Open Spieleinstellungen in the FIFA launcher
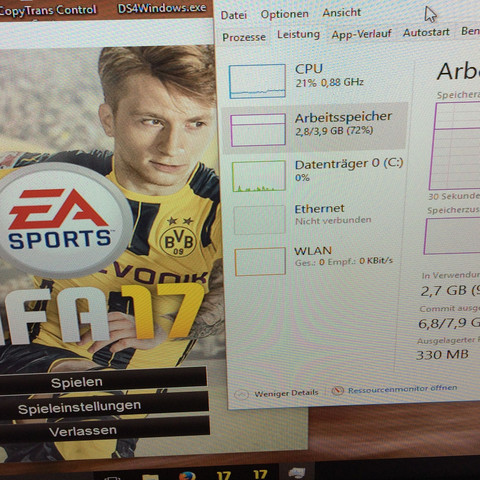 click(x=104, y=406)
